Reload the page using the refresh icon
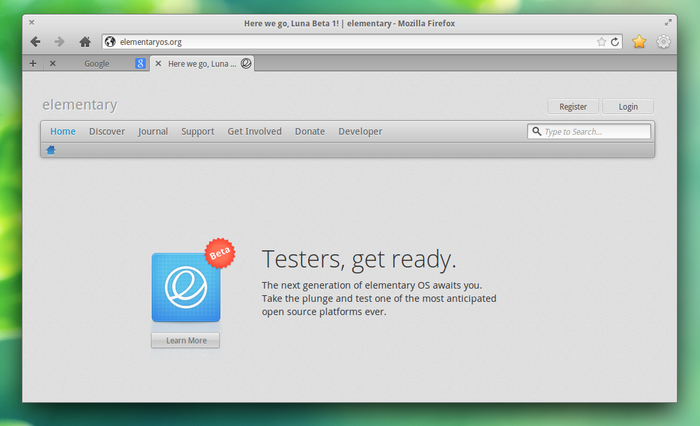 point(615,42)
